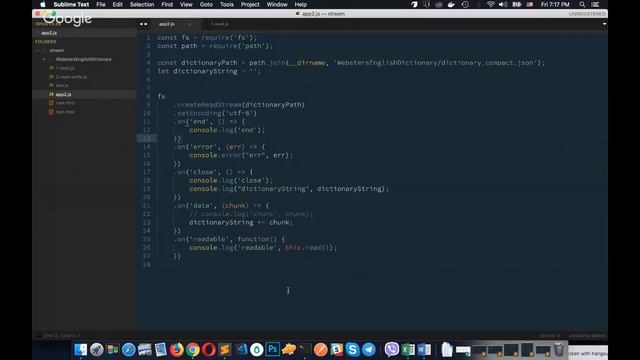Click the date and time Fri 7:17 PM
The image size is (640, 360).
coord(555,4)
